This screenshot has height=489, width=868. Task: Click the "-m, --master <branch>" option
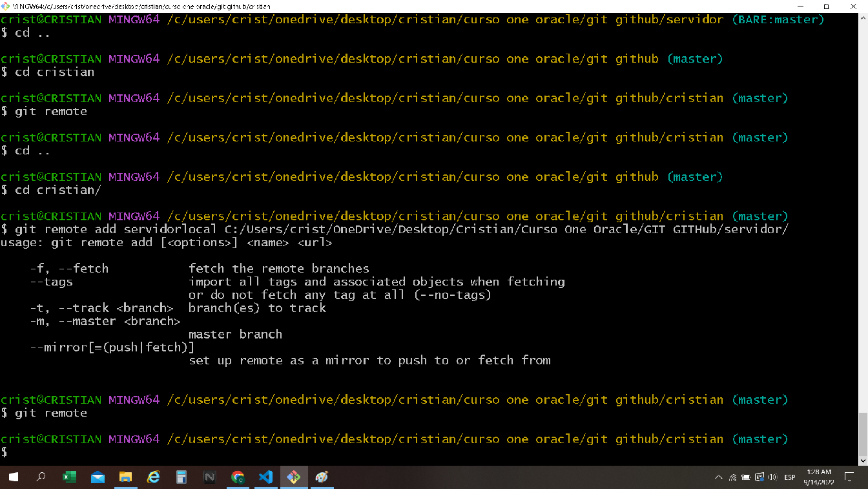click(105, 321)
